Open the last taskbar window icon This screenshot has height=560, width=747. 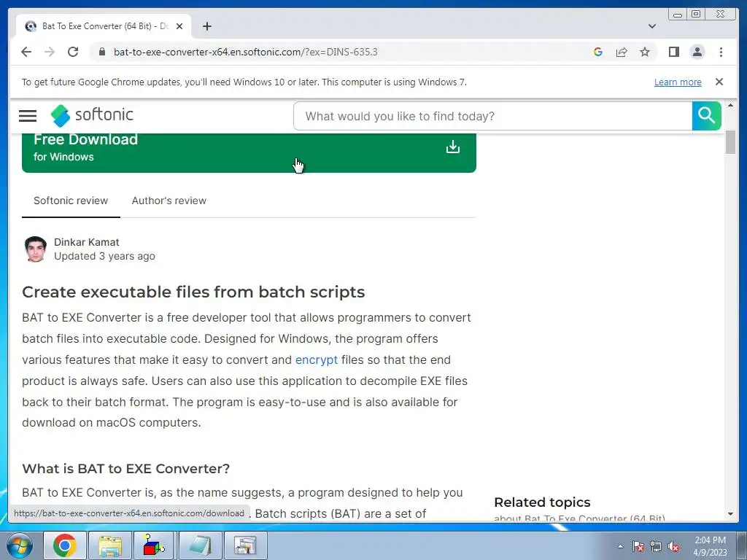[245, 545]
